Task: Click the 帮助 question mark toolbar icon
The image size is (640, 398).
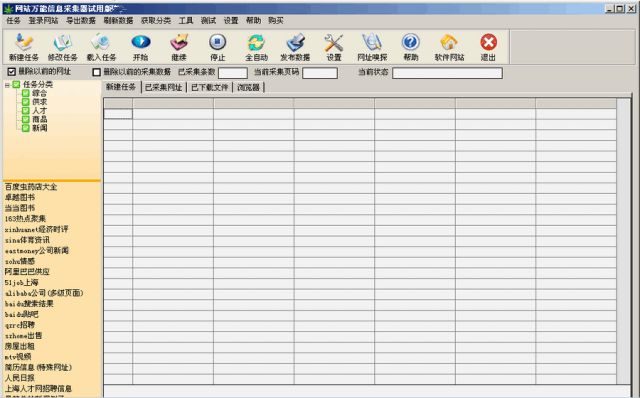Action: [x=411, y=42]
